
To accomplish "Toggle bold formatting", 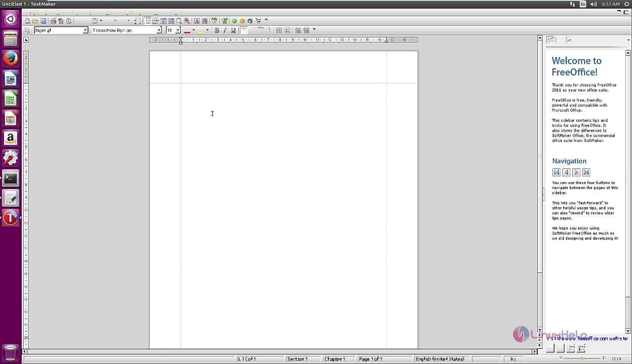I will pos(217,31).
